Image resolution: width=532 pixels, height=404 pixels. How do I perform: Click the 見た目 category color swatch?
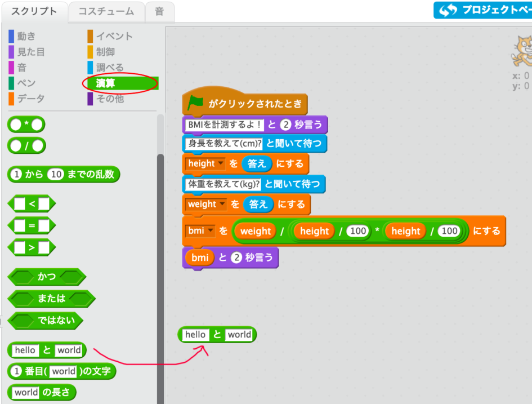coord(11,52)
